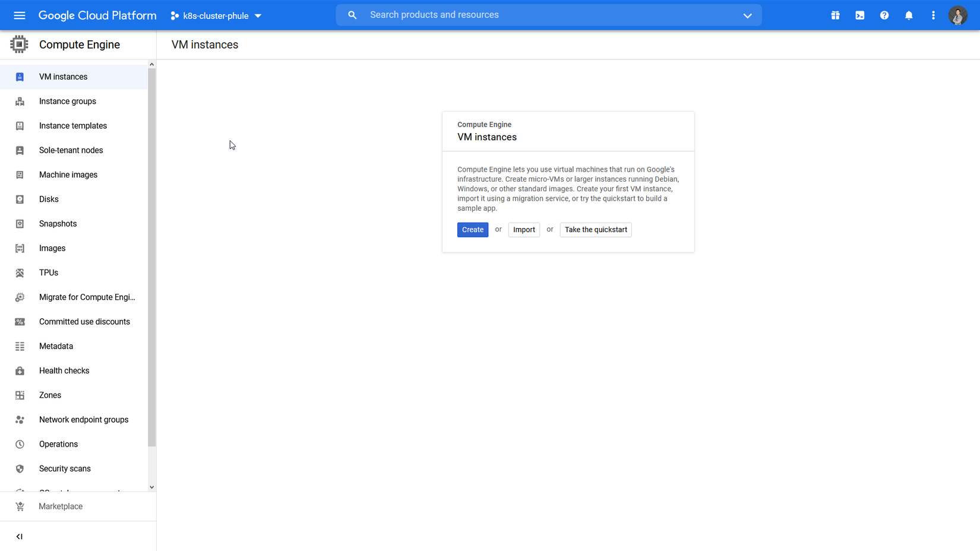The image size is (980, 551).
Task: Activate Cloud Shell terminal icon
Action: [860, 15]
